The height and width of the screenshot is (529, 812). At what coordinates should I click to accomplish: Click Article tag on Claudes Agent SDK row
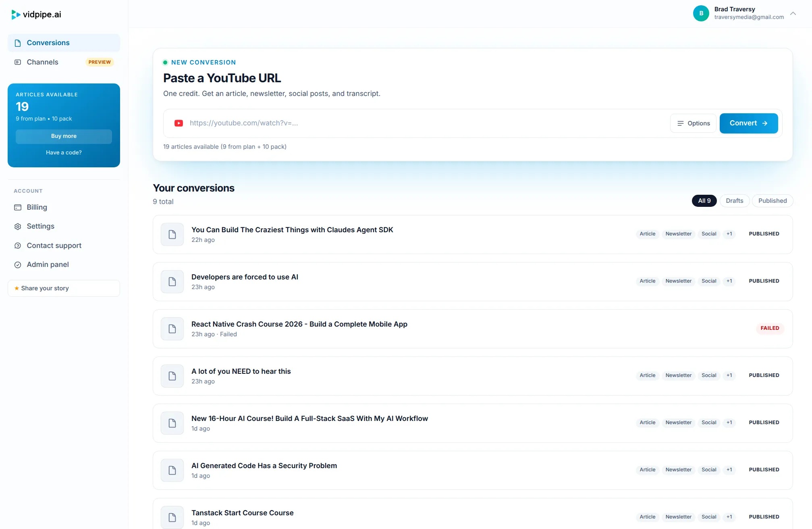click(x=647, y=234)
